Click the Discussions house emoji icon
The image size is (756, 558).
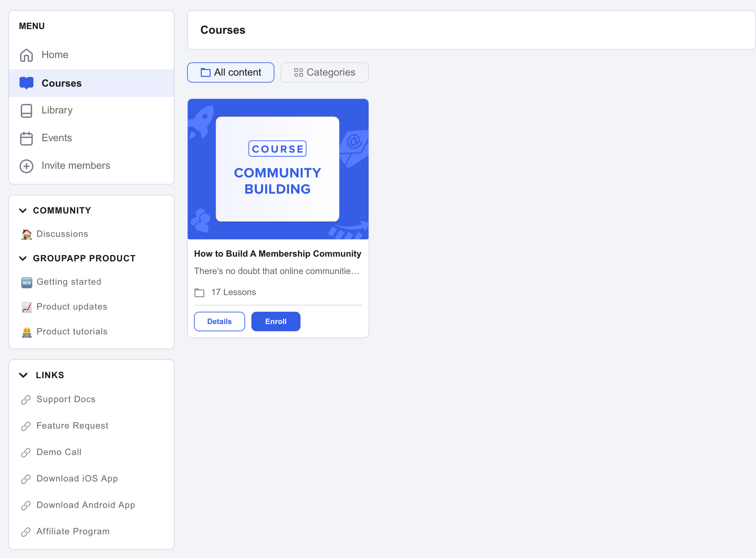26,234
